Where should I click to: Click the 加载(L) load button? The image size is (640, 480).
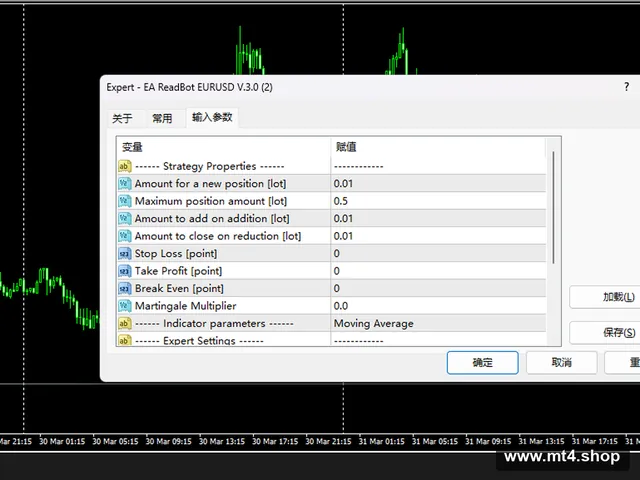(604, 297)
